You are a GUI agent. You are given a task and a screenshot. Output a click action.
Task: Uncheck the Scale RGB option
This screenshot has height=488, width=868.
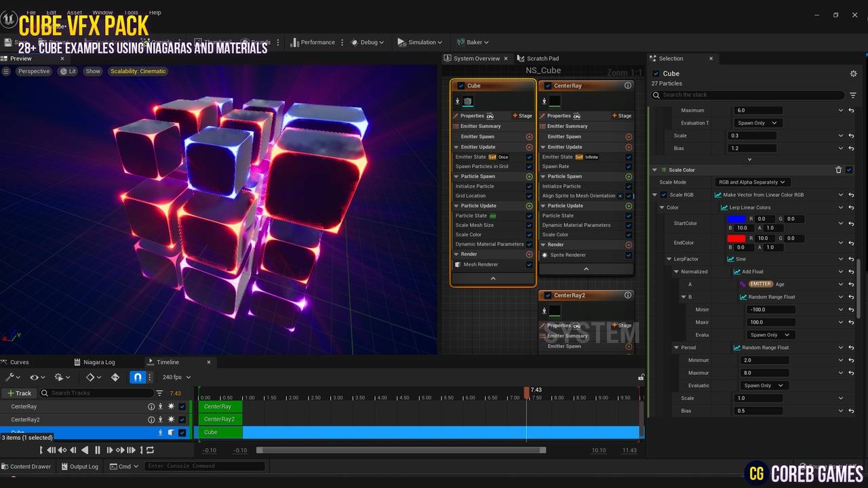point(664,195)
